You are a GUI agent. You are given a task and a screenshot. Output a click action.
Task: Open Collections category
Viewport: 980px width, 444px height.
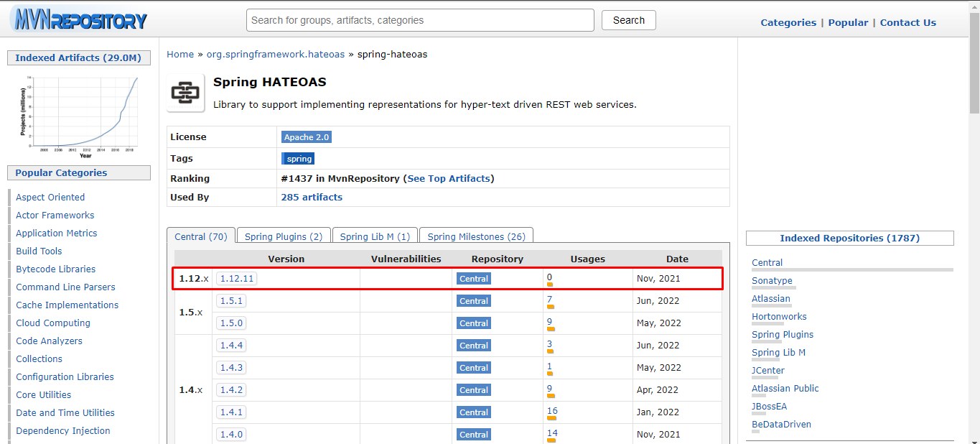39,359
